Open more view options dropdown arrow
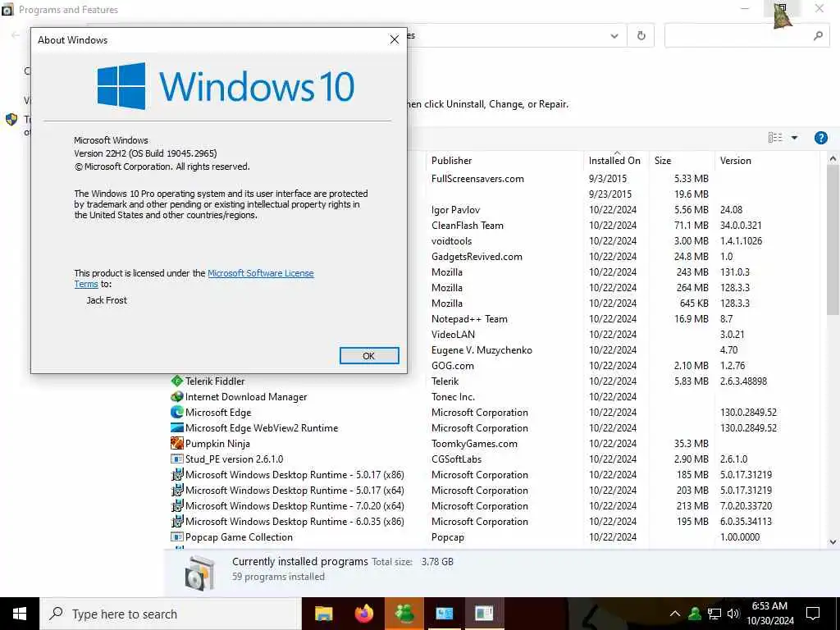Viewport: 840px width, 630px height. [794, 138]
